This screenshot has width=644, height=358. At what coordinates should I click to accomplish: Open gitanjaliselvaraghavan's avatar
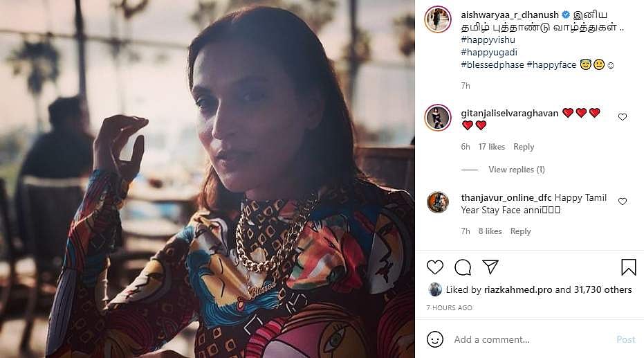(x=438, y=118)
